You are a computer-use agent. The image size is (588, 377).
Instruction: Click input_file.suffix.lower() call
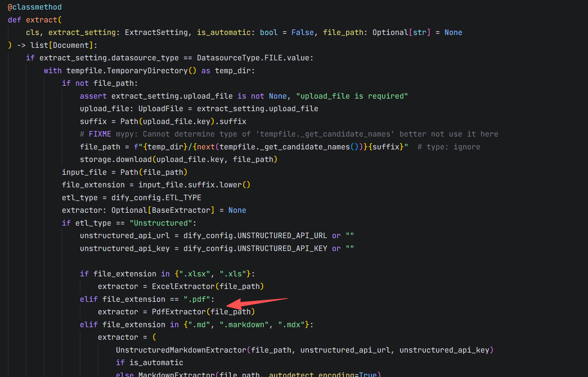pos(194,185)
